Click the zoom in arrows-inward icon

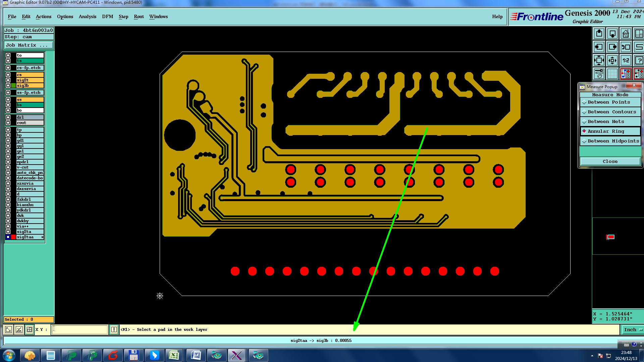point(599,60)
